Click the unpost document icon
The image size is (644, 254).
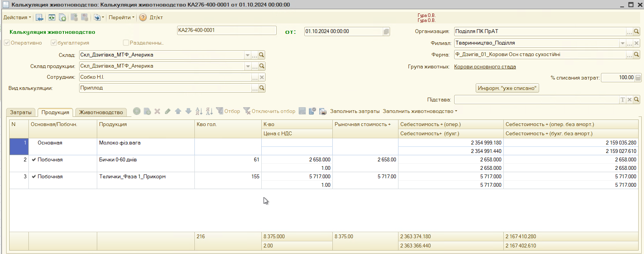tap(85, 18)
